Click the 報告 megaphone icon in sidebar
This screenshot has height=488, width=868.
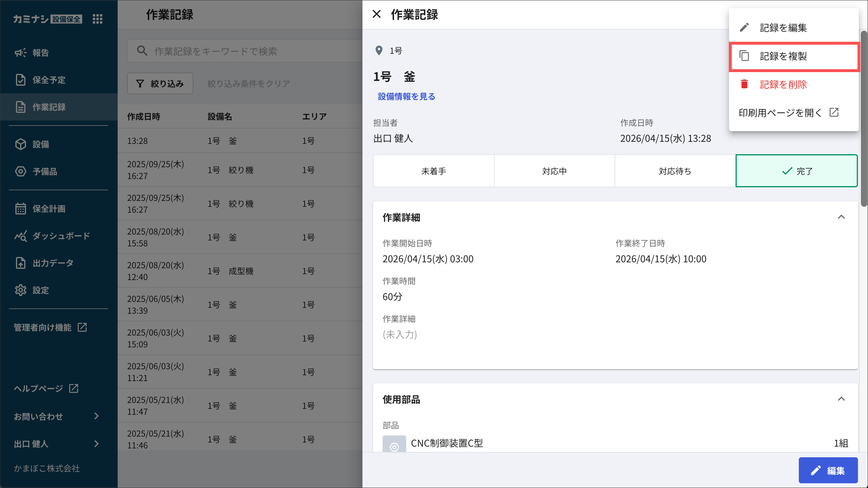[x=20, y=53]
